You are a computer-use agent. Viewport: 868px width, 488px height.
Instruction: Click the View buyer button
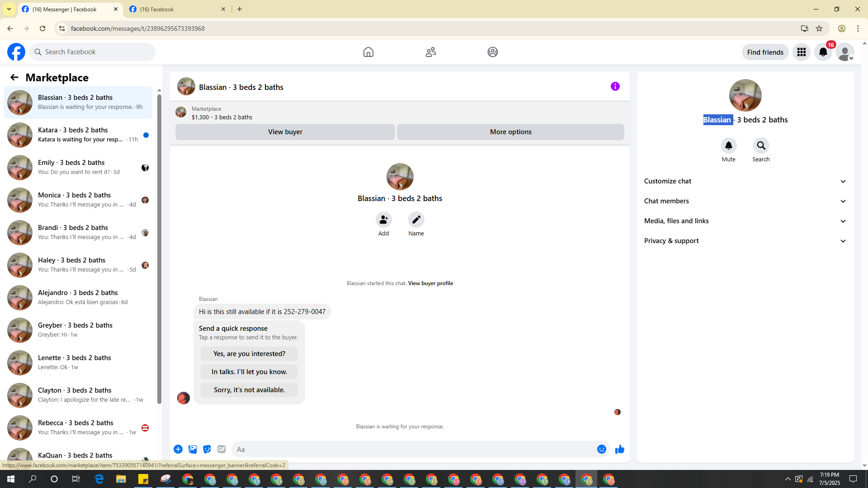point(285,132)
